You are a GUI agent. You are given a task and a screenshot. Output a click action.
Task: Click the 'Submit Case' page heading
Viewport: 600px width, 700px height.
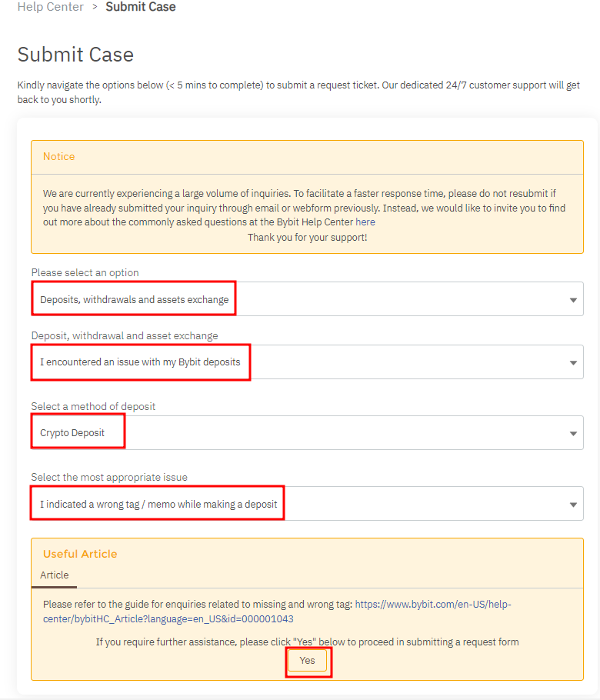click(75, 55)
